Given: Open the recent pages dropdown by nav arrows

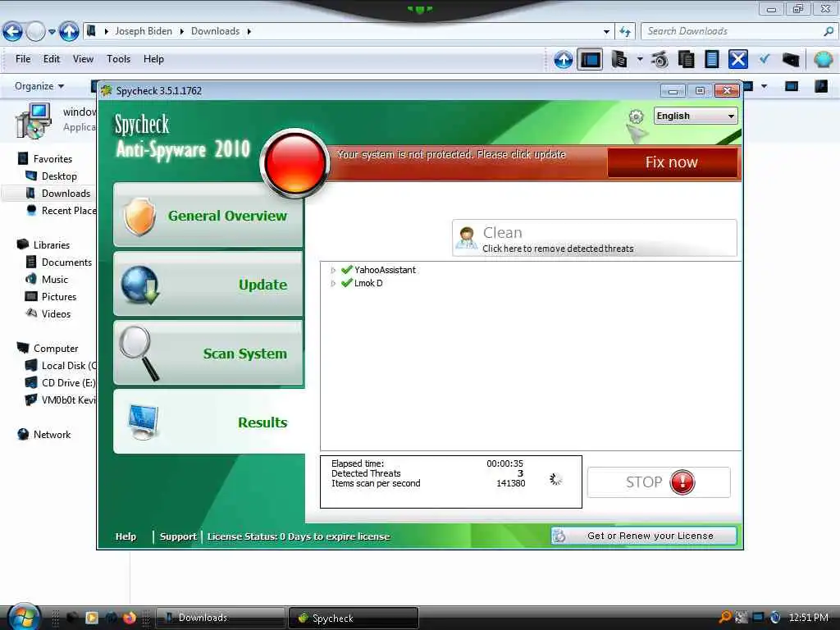Looking at the screenshot, I should click(x=52, y=32).
